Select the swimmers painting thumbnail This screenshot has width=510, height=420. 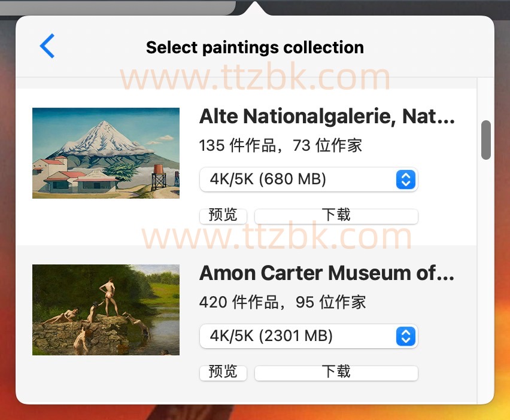pyautogui.click(x=105, y=309)
